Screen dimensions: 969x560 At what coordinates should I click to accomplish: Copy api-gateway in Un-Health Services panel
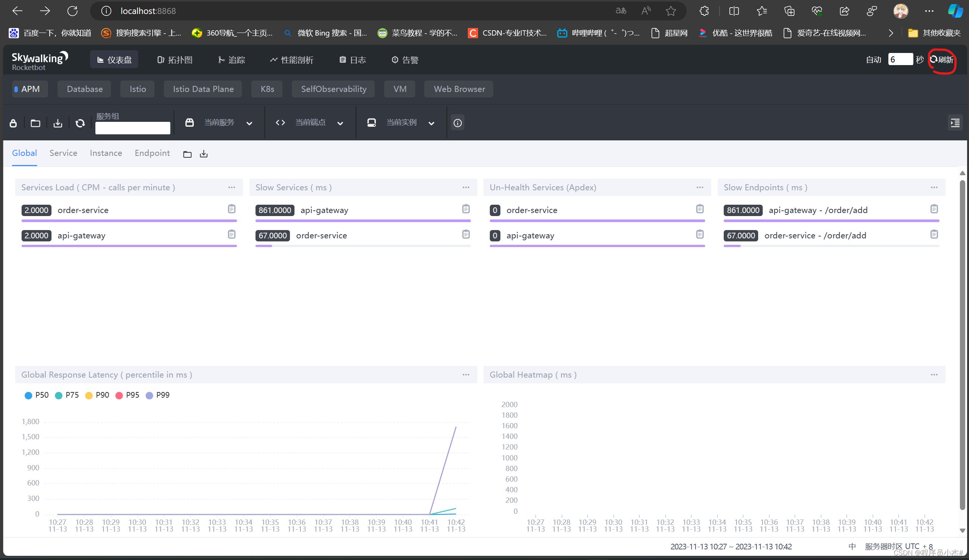[x=700, y=234]
